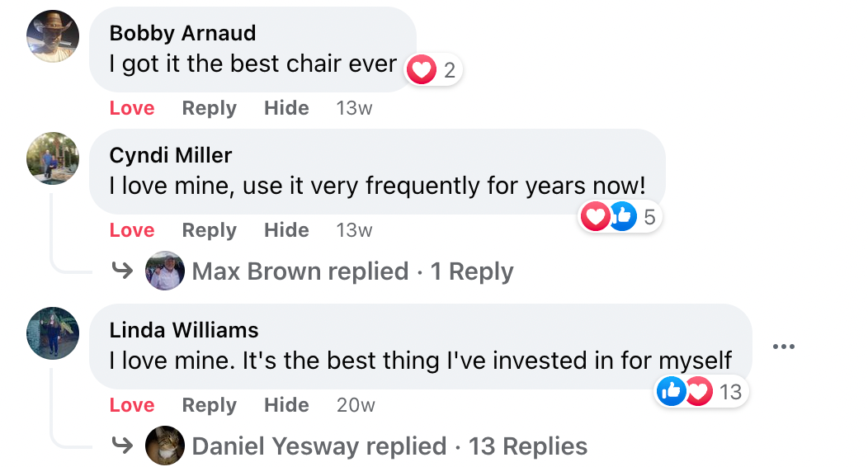
Task: Open Cyndi Miller's profile name link
Action: (171, 155)
